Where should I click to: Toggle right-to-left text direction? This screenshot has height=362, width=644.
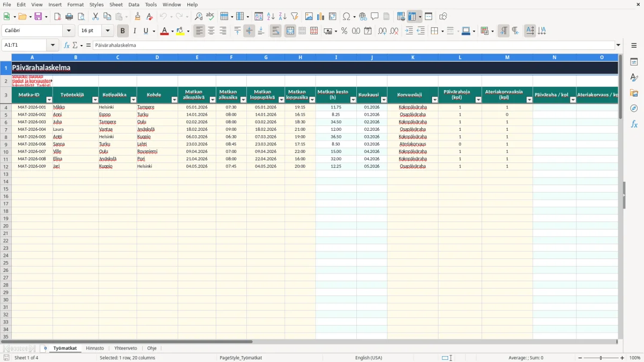(515, 31)
